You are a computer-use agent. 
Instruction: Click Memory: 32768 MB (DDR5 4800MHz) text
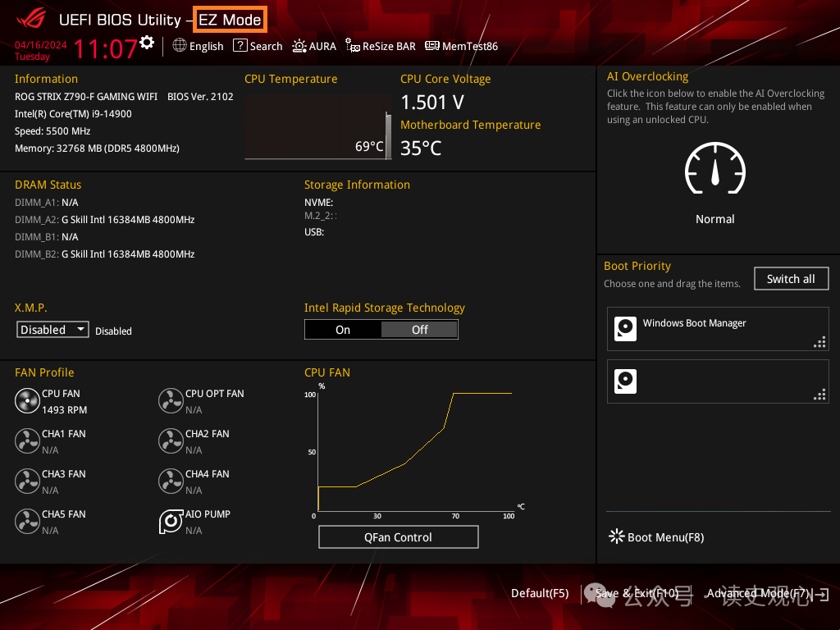click(x=97, y=148)
